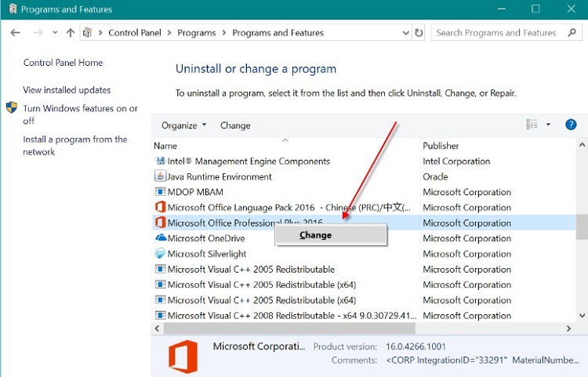Viewport: 588px width, 377px height.
Task: Click the Back navigation arrow
Action: click(x=15, y=33)
